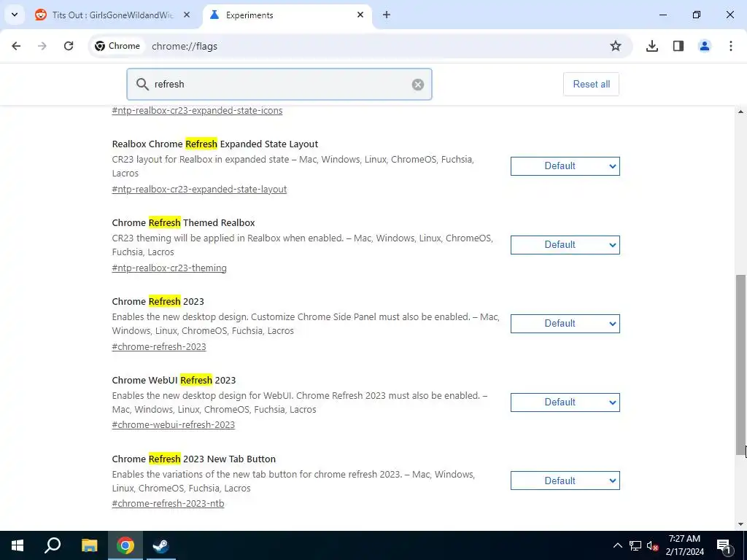Screen dimensions: 747x560
Task: Click the taskbar clock and date
Action: pos(684,545)
